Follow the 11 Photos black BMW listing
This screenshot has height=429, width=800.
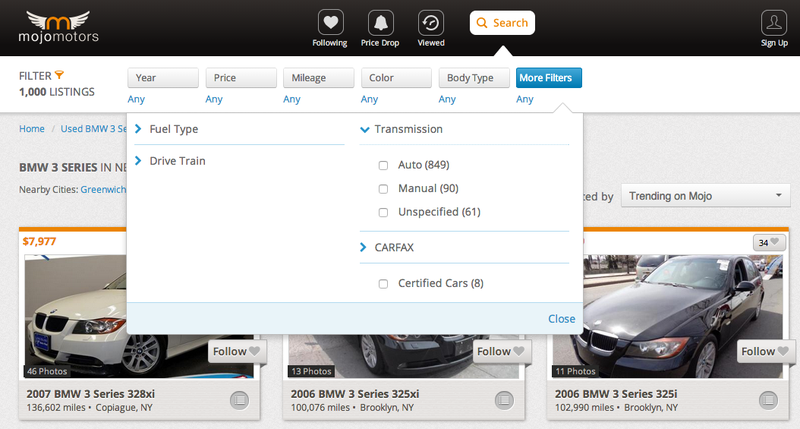[x=765, y=351]
